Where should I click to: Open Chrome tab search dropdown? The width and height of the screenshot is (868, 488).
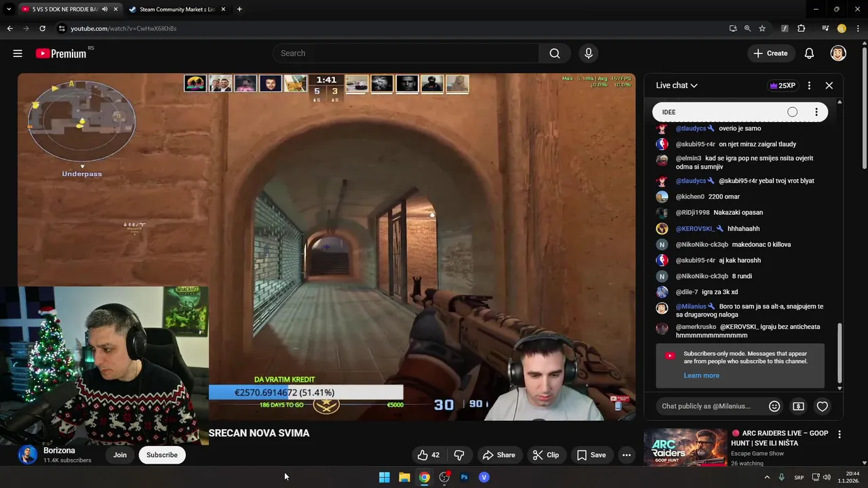[x=9, y=9]
